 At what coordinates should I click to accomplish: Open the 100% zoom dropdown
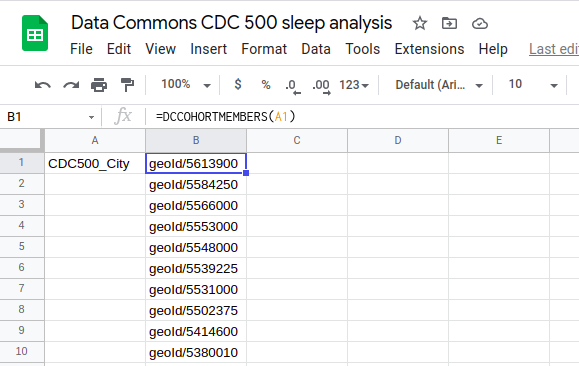(x=186, y=85)
